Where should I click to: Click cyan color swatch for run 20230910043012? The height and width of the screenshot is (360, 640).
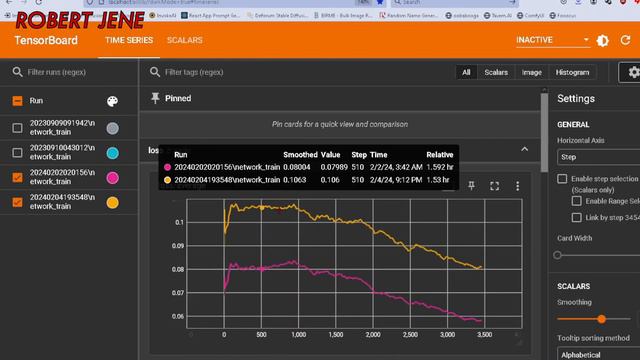(x=113, y=153)
